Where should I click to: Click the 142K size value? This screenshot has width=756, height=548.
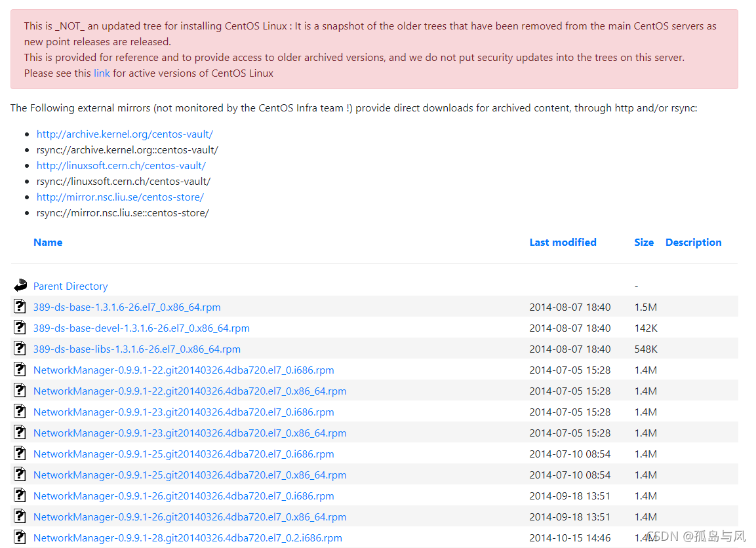pos(646,328)
